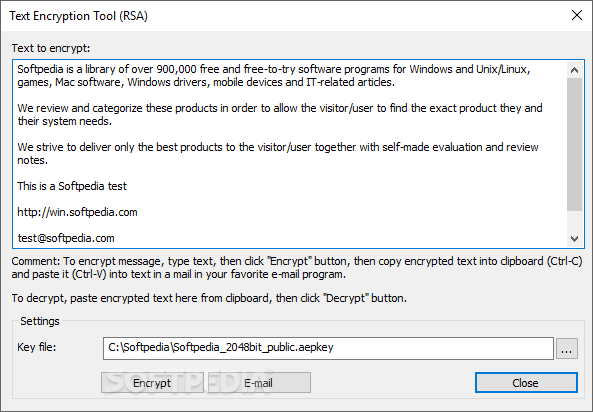Click the vertical scrollbar thumb
Viewport: 593px width, 412px height.
click(x=574, y=145)
